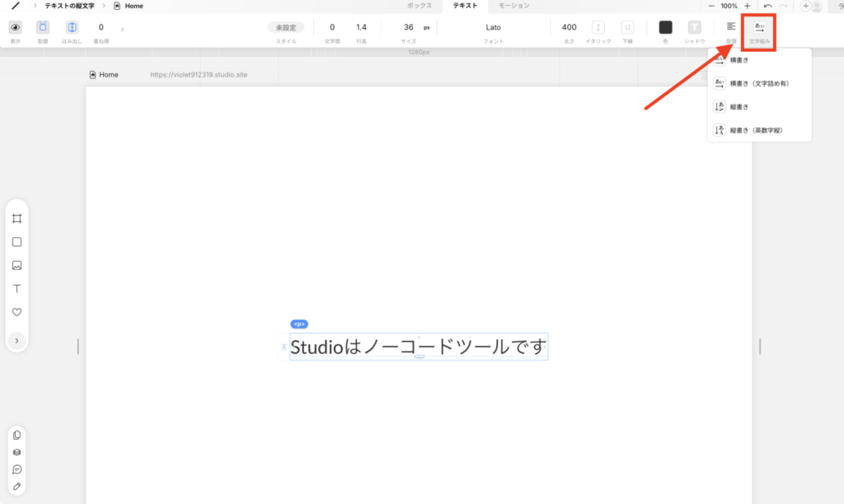Viewport: 844px width, 504px height.
Task: Select the box tool in left toolbar
Action: (x=16, y=242)
